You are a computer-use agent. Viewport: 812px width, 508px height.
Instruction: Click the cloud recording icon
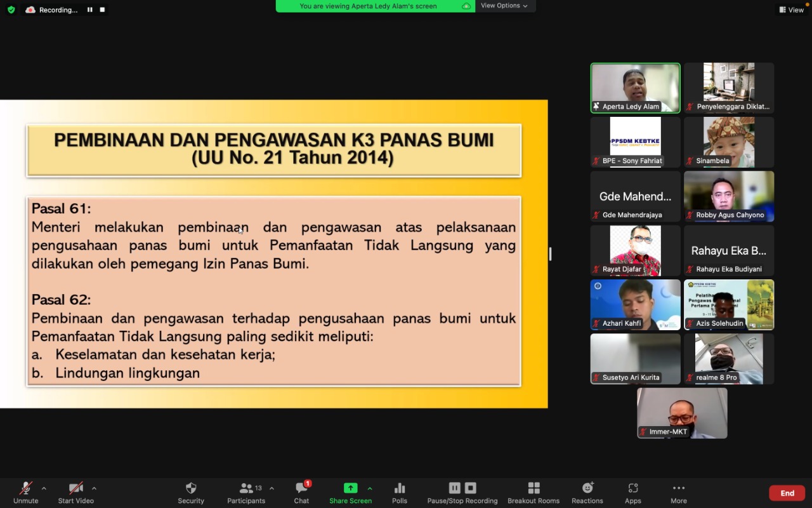[30, 10]
